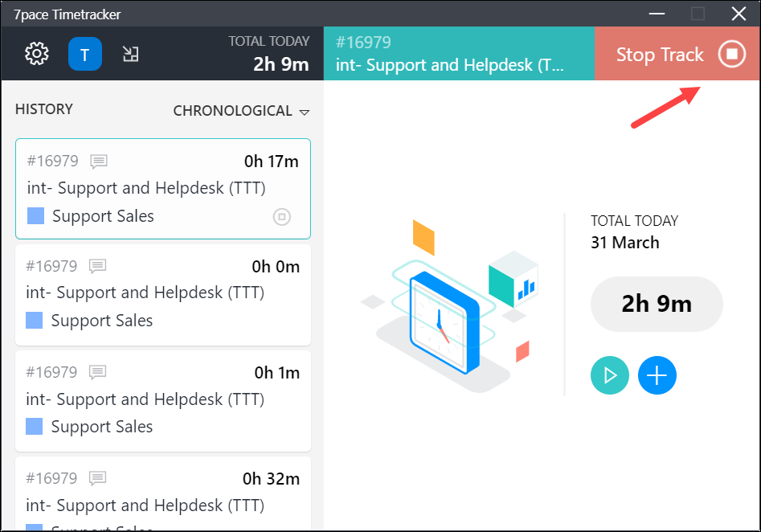Open the comment icon on the 0h 0m entry
This screenshot has height=532, width=761.
(x=97, y=266)
